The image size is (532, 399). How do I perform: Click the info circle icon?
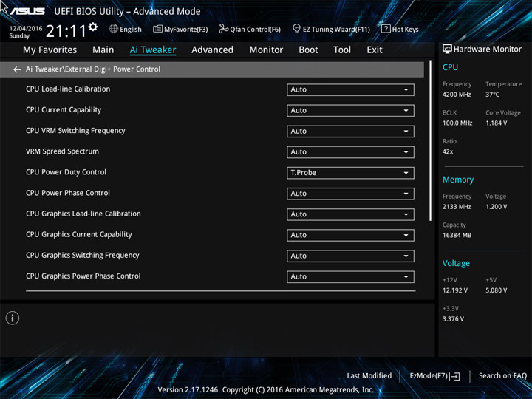13,318
